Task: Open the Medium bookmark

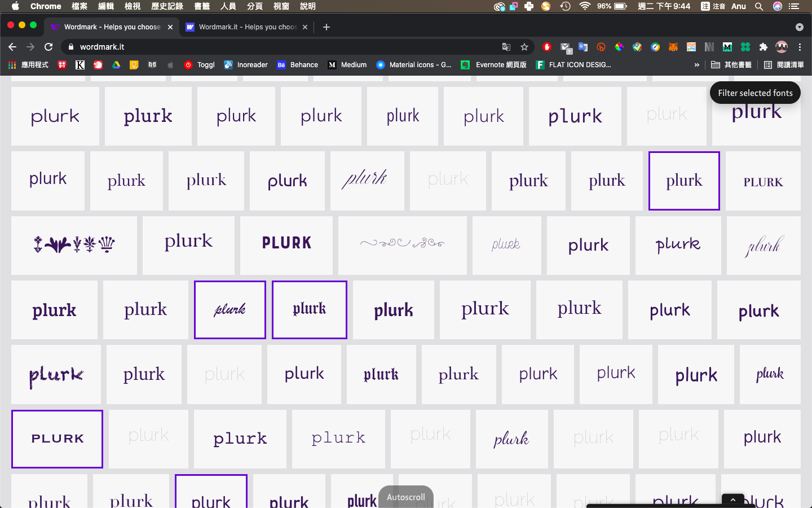Action: pos(347,65)
